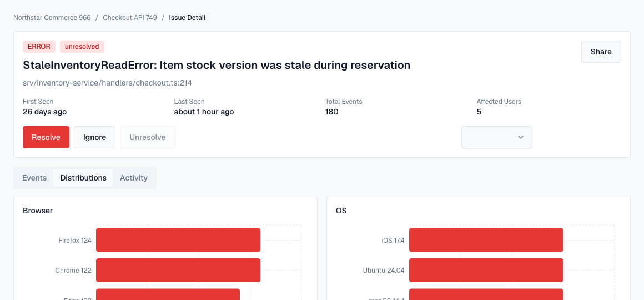644x300 pixels.
Task: Click the Resolve button
Action: tap(46, 137)
